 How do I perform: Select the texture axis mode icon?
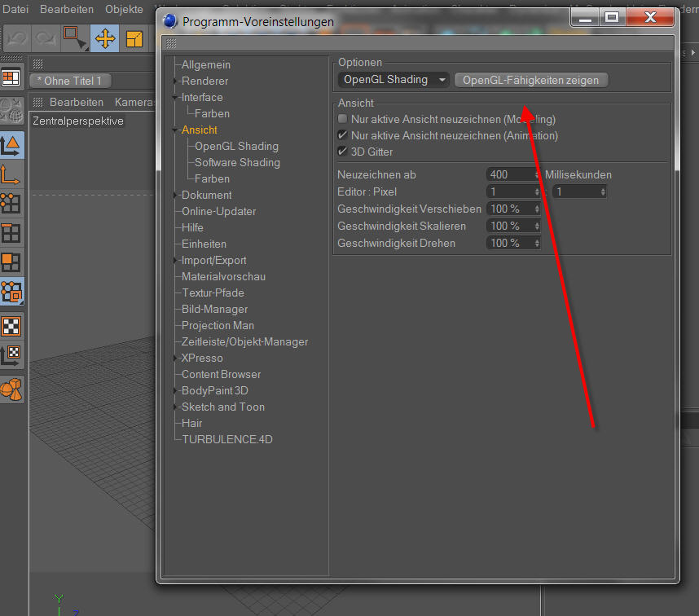tap(11, 355)
